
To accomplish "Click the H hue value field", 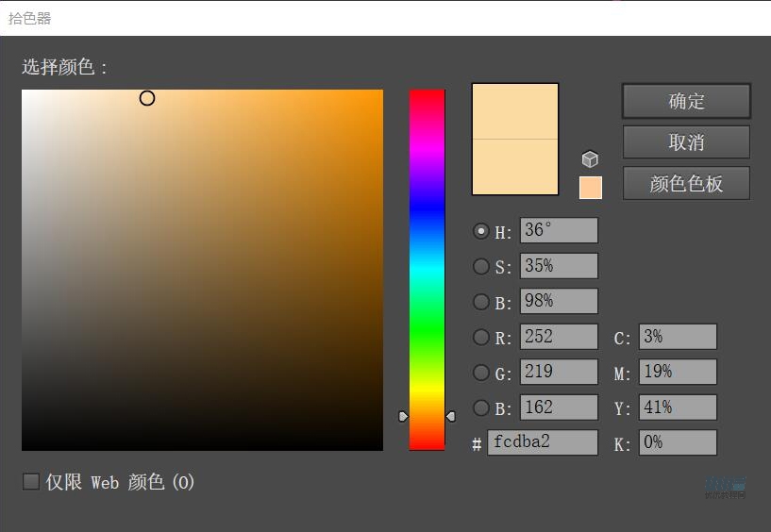I will tap(559, 231).
